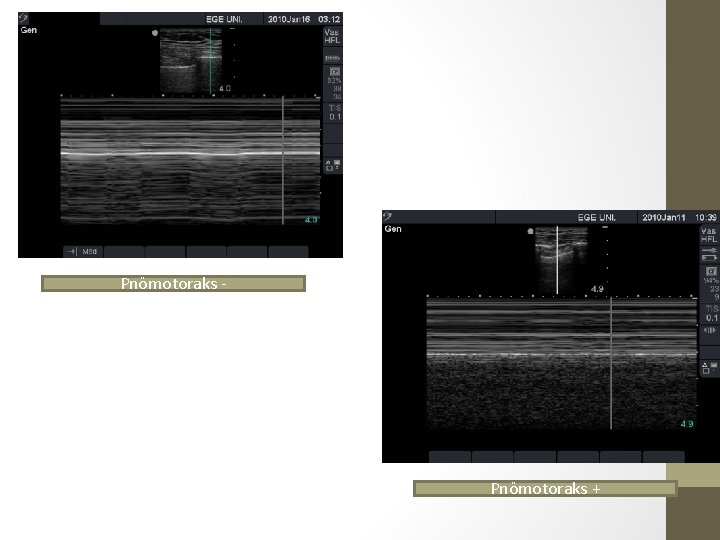
Task: Click the vertical sweep cursor in left M-mode trace
Action: [x=283, y=160]
